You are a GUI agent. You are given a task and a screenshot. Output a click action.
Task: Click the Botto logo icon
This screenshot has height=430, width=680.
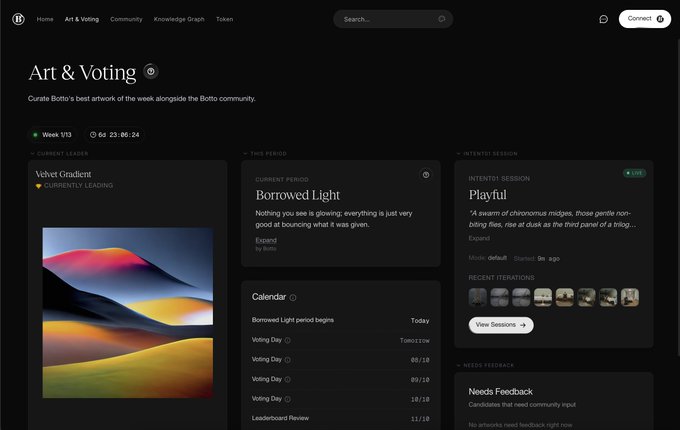18,19
